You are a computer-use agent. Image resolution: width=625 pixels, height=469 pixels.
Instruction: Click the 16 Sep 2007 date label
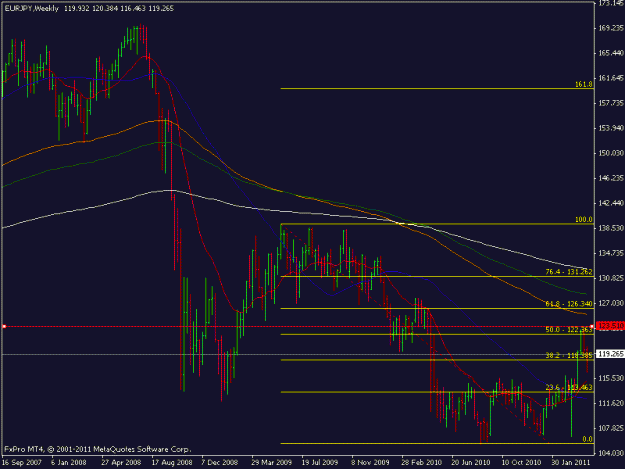[x=22, y=463]
